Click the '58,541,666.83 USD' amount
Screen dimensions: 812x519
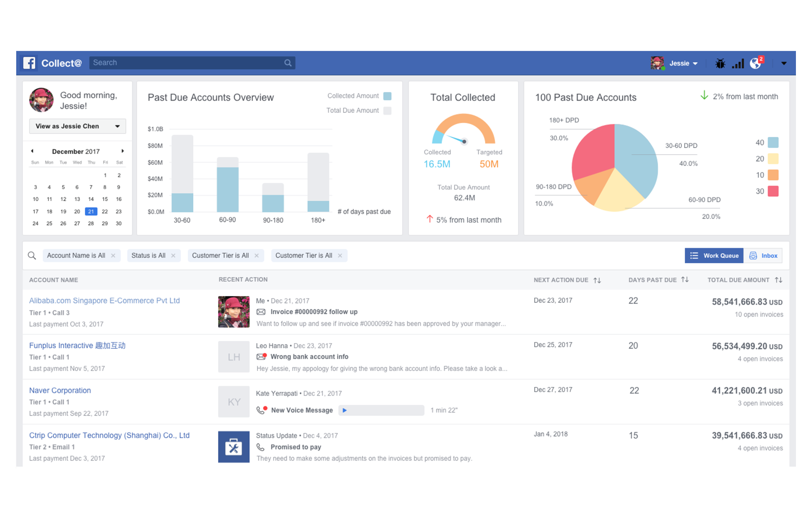coord(747,302)
